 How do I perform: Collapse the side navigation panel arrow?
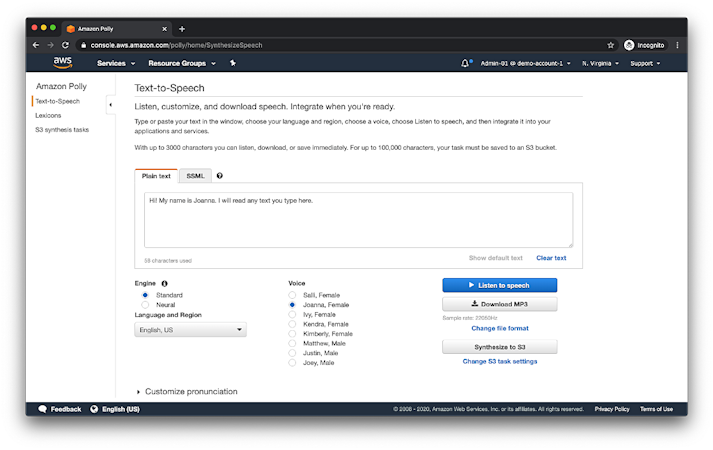(110, 105)
